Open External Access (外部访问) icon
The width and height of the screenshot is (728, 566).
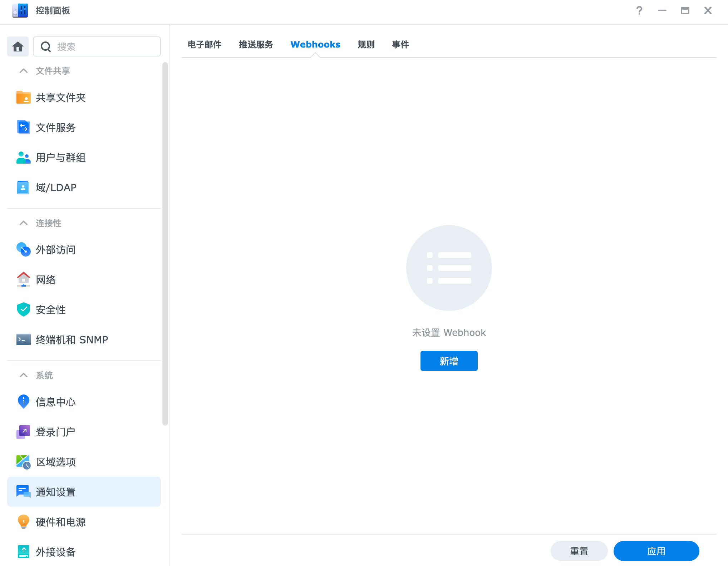(23, 249)
